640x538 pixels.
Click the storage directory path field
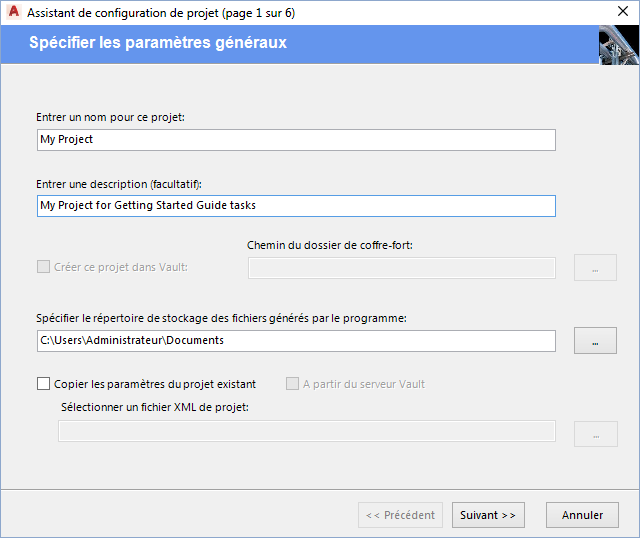pyautogui.click(x=295, y=341)
